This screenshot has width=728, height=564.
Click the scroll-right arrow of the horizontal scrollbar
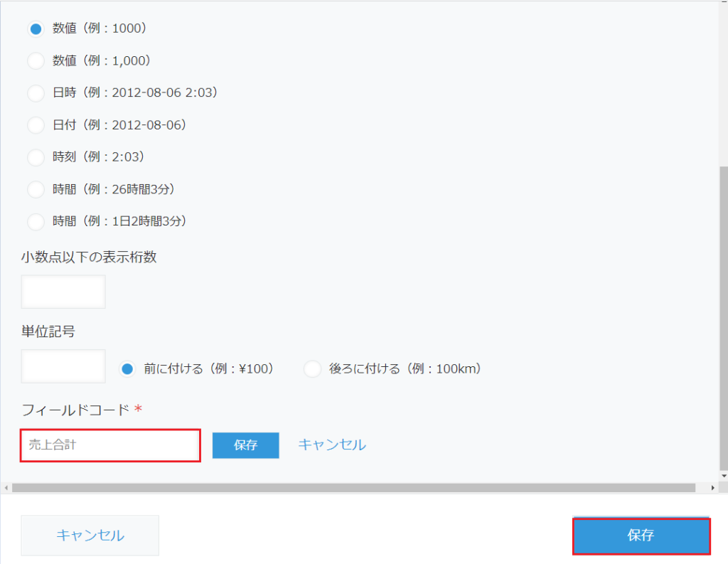click(x=712, y=488)
